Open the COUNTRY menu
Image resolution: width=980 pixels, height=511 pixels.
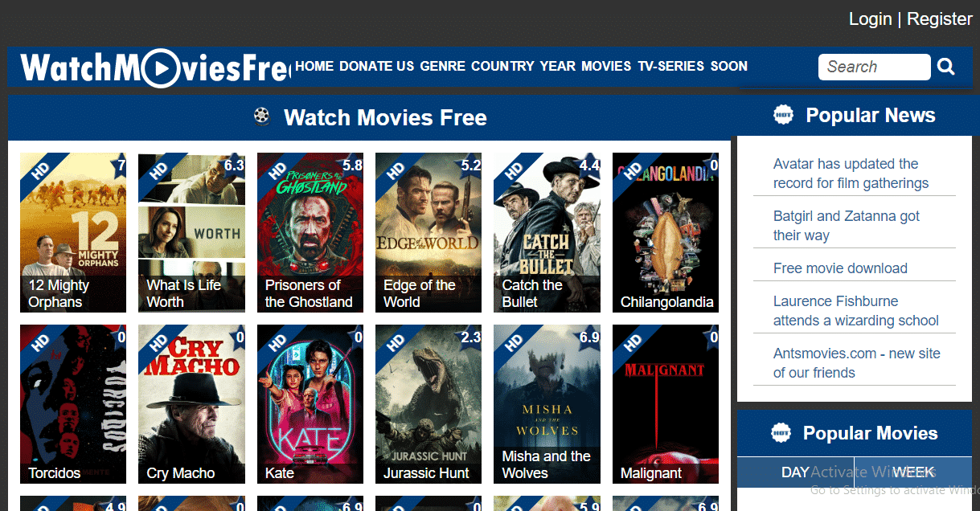[502, 66]
